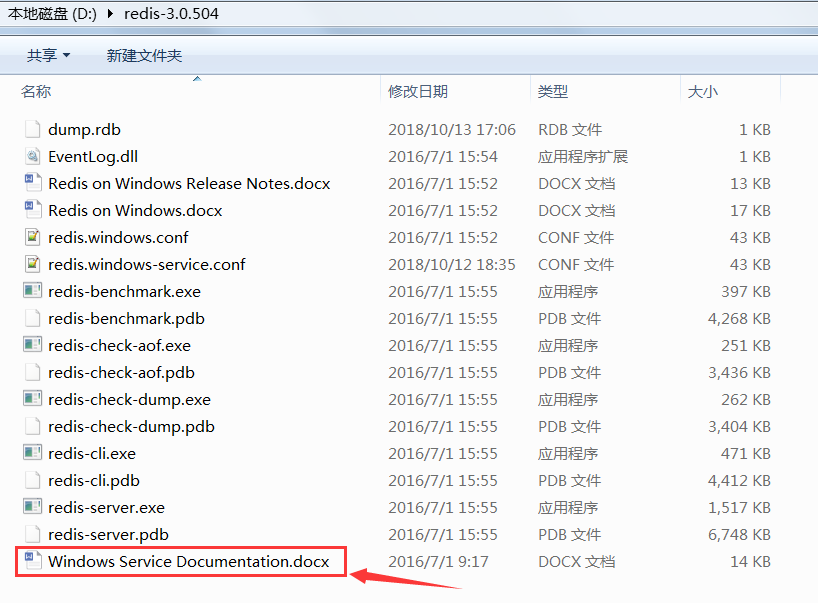
Task: Click the redis-3.0.504 breadcrumb segment
Action: pyautogui.click(x=171, y=14)
